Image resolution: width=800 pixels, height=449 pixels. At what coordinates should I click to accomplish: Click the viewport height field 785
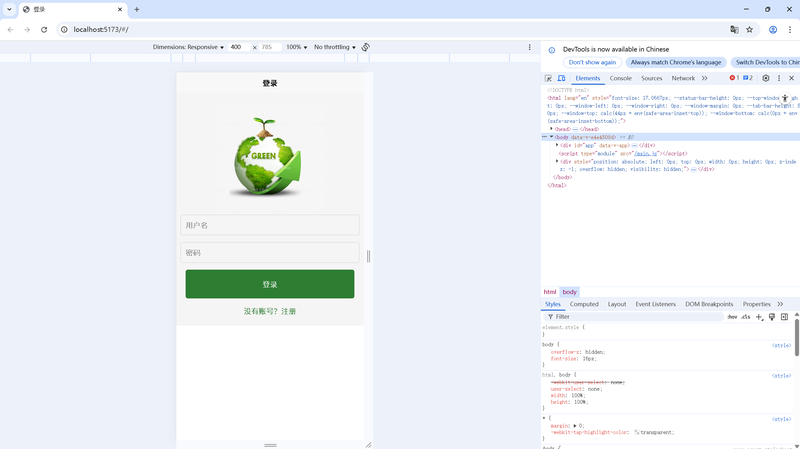(x=270, y=47)
